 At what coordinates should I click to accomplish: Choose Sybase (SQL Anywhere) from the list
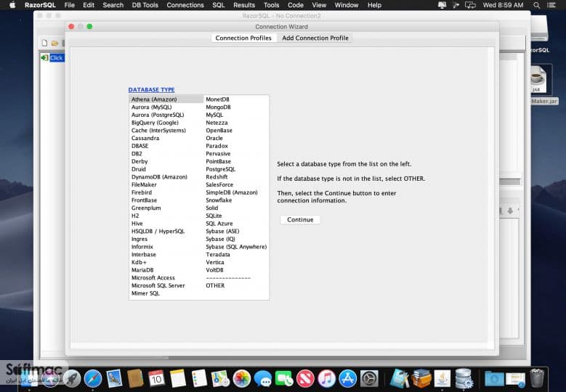[236, 247]
